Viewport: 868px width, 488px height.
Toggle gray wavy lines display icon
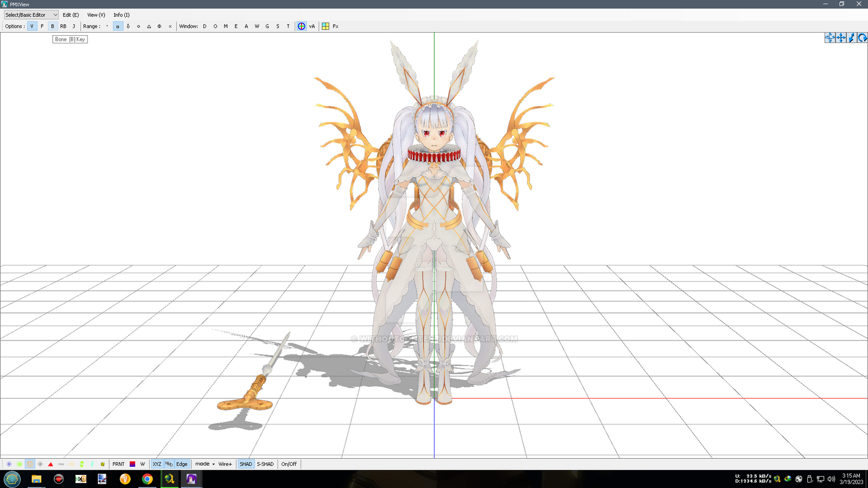click(x=61, y=464)
